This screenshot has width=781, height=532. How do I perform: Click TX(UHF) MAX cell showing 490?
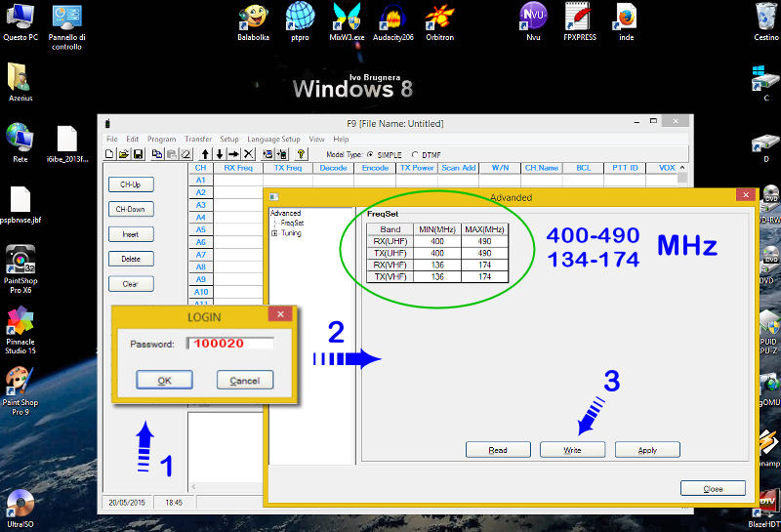tap(484, 253)
